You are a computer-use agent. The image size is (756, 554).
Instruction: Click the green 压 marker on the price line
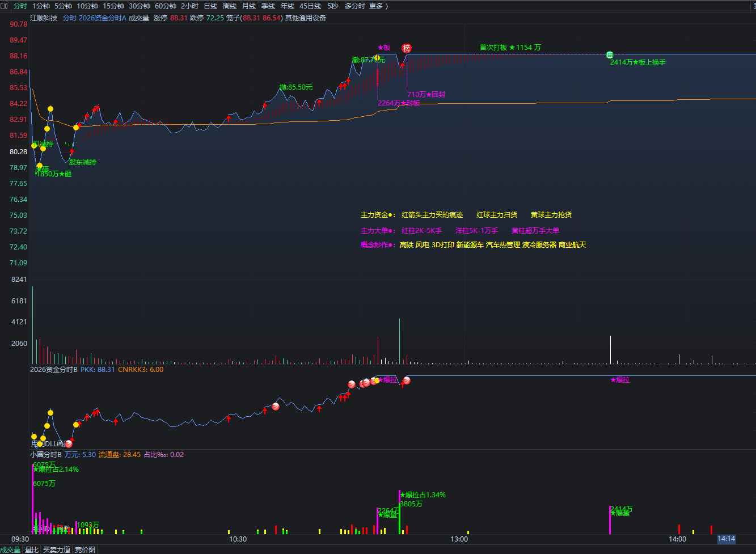point(610,55)
